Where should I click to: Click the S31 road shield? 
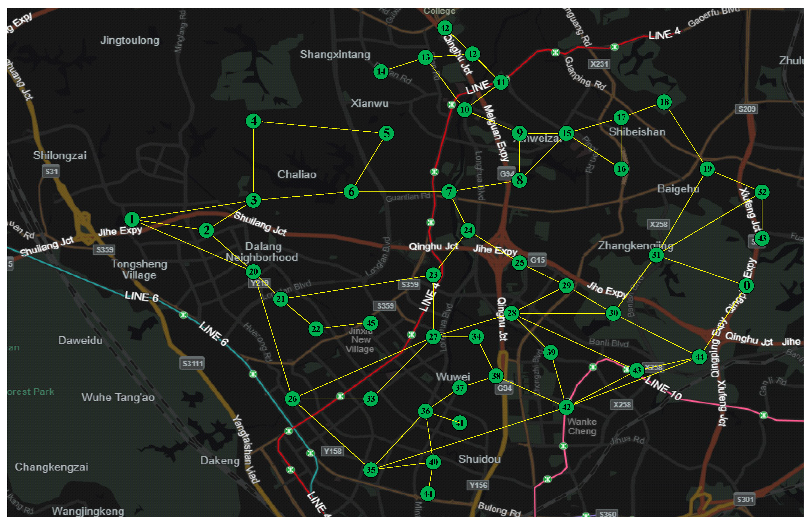pos(51,171)
